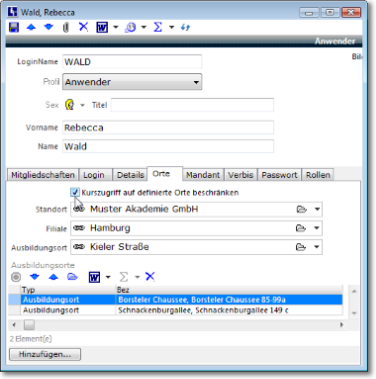This screenshot has height=379, width=376.
Task: Click the blue X remove icon in Ausbildungsorte toolbar
Action: tap(150, 276)
